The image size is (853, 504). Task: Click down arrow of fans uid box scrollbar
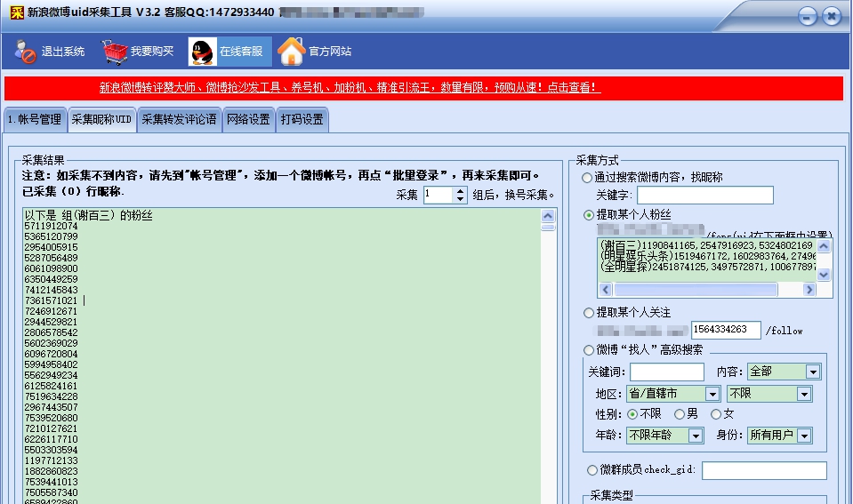click(x=824, y=275)
